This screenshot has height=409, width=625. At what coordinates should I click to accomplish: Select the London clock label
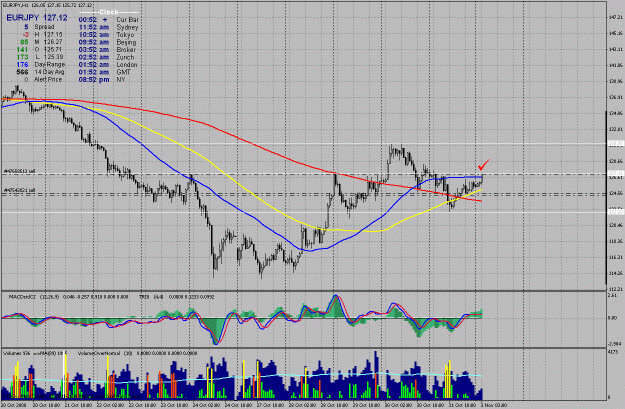coord(127,65)
